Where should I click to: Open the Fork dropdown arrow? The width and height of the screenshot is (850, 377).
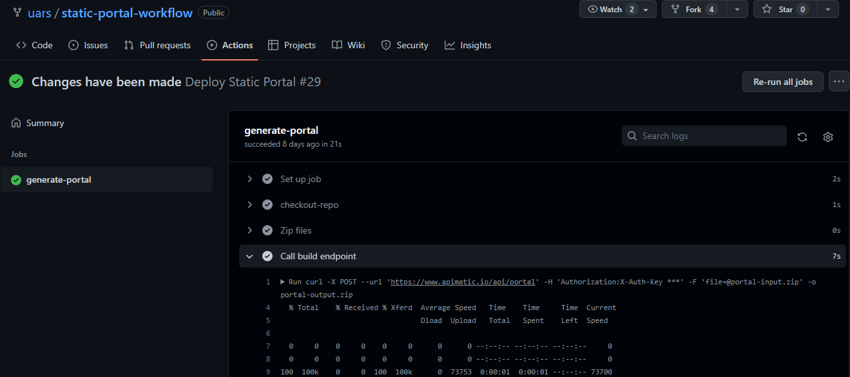(737, 9)
